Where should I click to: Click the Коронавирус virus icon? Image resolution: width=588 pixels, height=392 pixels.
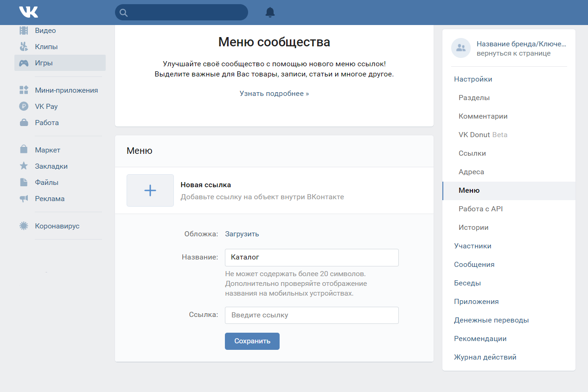click(24, 226)
